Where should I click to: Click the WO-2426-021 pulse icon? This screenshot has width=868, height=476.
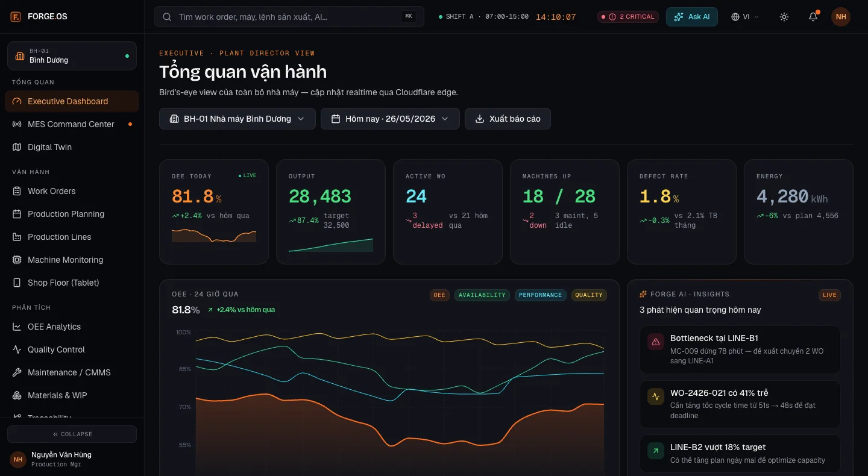(655, 396)
